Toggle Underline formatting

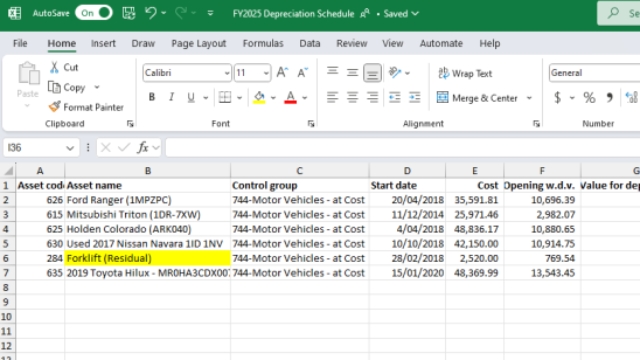pyautogui.click(x=191, y=97)
